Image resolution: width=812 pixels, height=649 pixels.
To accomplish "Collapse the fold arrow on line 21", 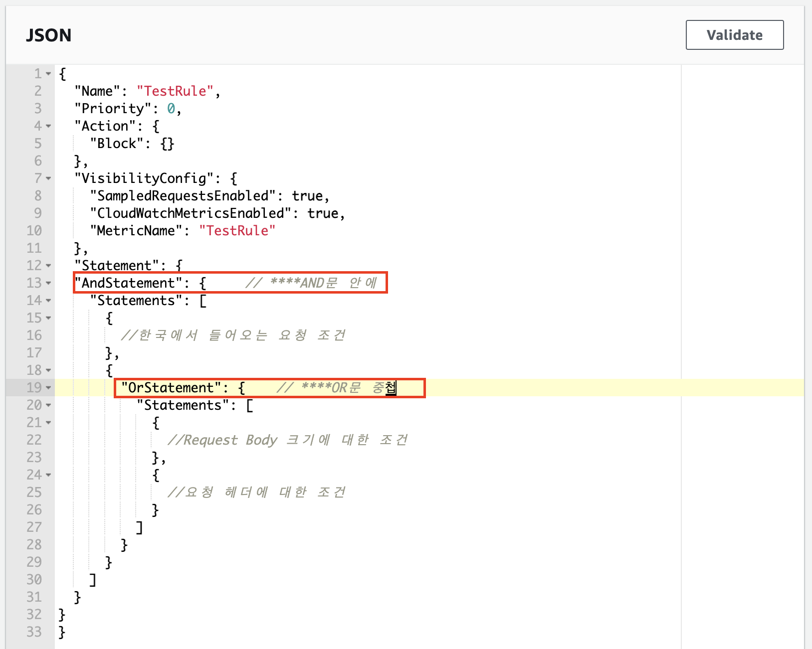I will click(48, 423).
